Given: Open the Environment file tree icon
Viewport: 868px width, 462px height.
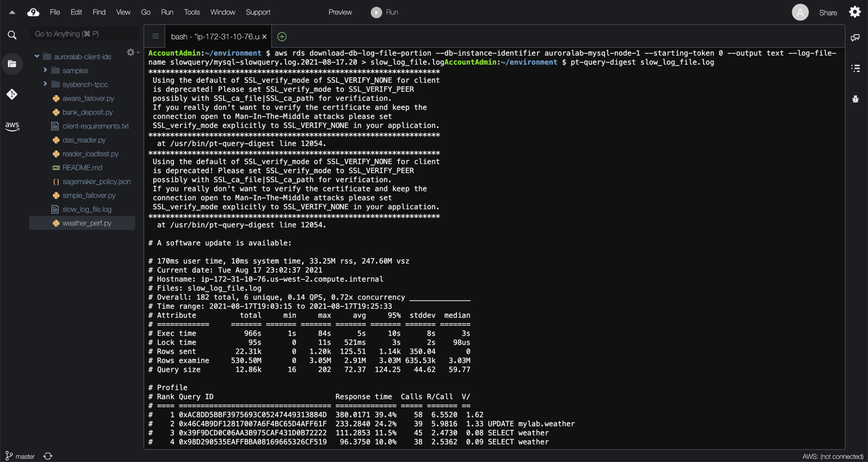Looking at the screenshot, I should click(12, 64).
